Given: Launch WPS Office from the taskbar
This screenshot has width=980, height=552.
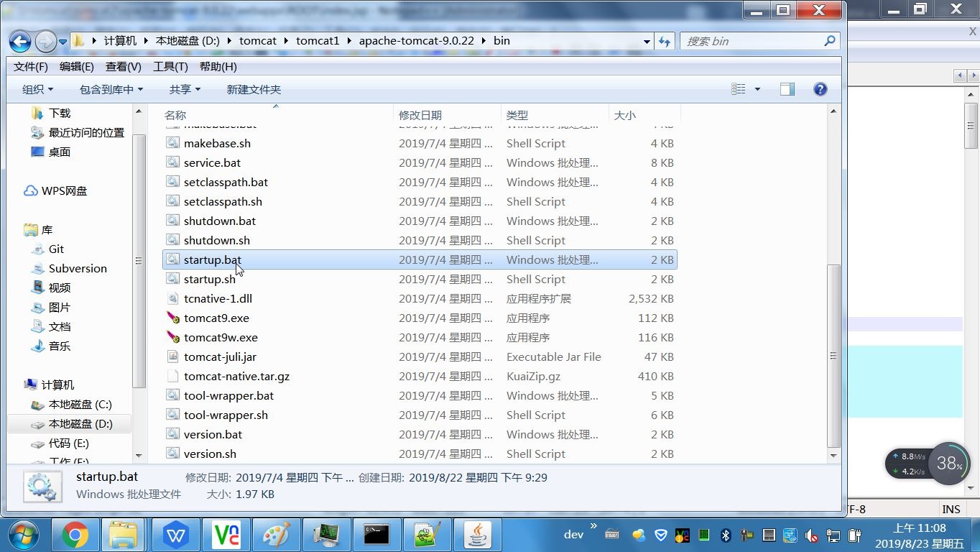Looking at the screenshot, I should 175,535.
